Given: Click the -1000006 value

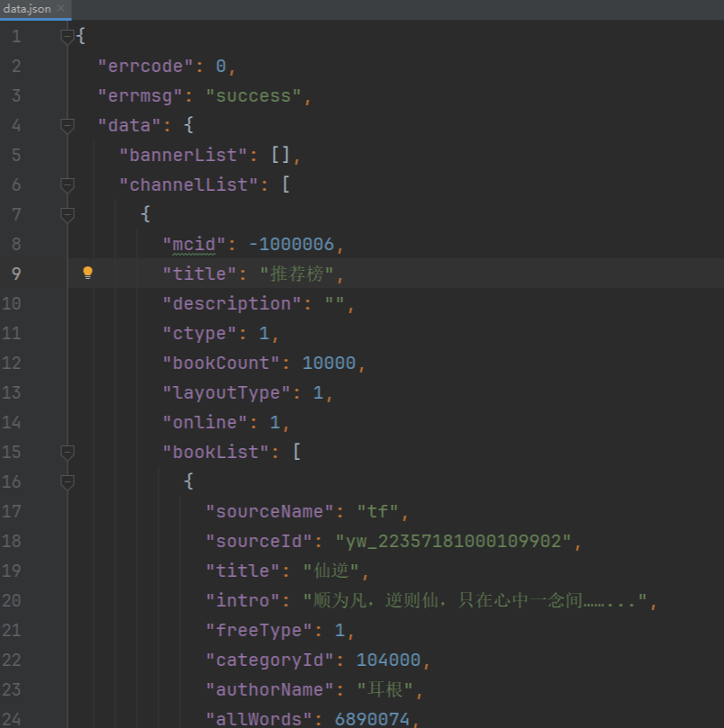Looking at the screenshot, I should [292, 245].
